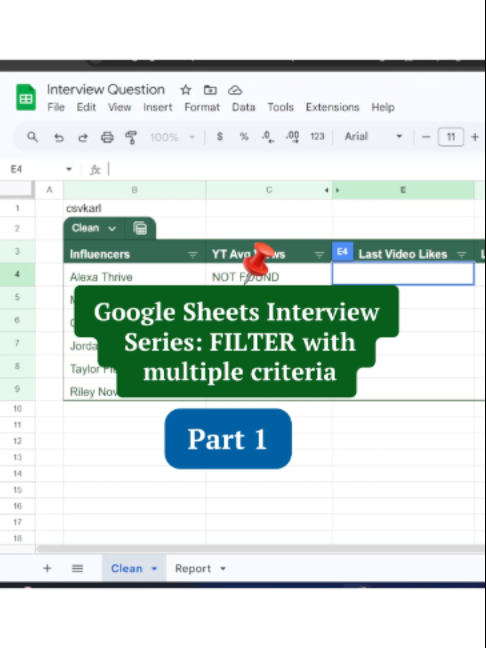Select column C header
The image size is (486, 648).
(x=269, y=190)
